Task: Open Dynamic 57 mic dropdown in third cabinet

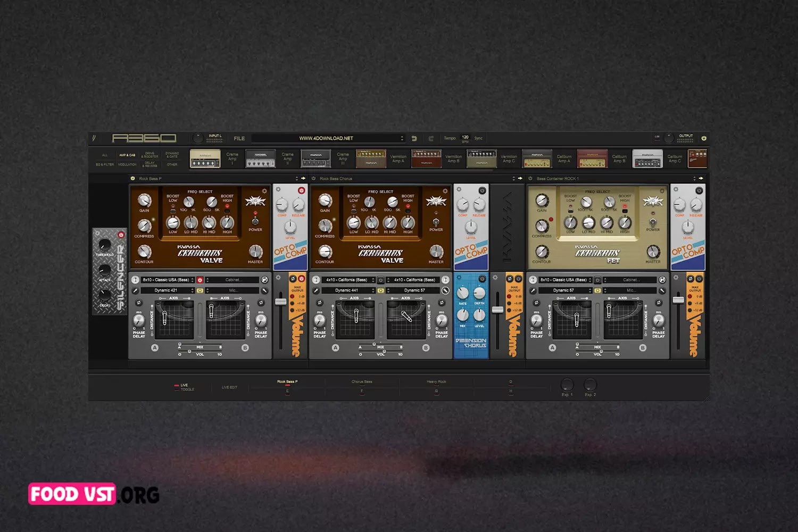Action: tap(566, 290)
